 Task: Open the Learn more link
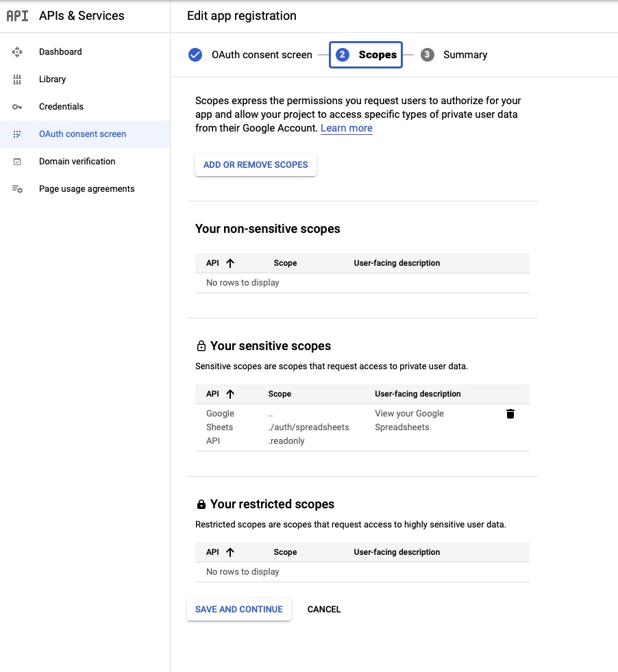346,128
